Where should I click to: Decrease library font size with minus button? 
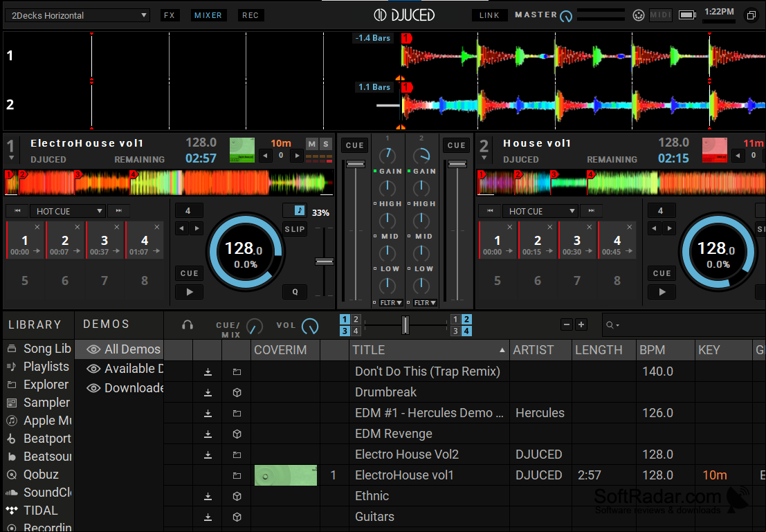[567, 324]
